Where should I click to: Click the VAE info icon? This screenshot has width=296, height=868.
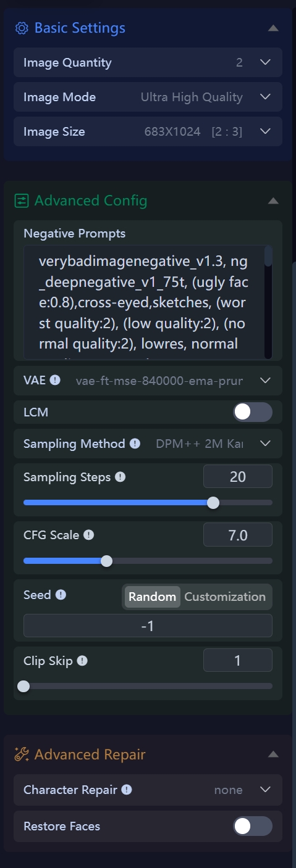(55, 380)
